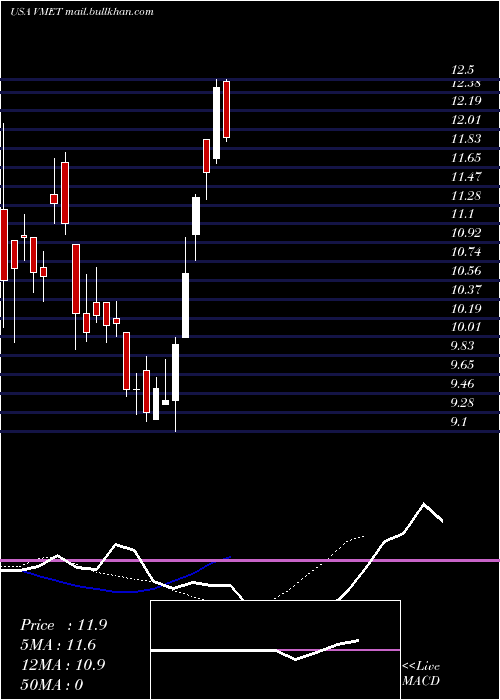Select the 9.46 price axis label
This screenshot has height=700, width=500.
coord(463,384)
